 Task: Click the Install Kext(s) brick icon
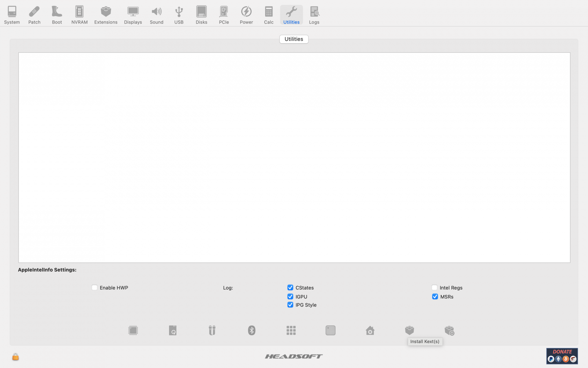pos(409,330)
